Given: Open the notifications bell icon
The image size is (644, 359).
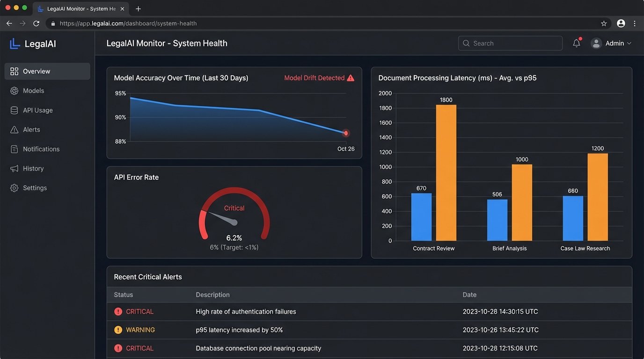Looking at the screenshot, I should tap(577, 43).
